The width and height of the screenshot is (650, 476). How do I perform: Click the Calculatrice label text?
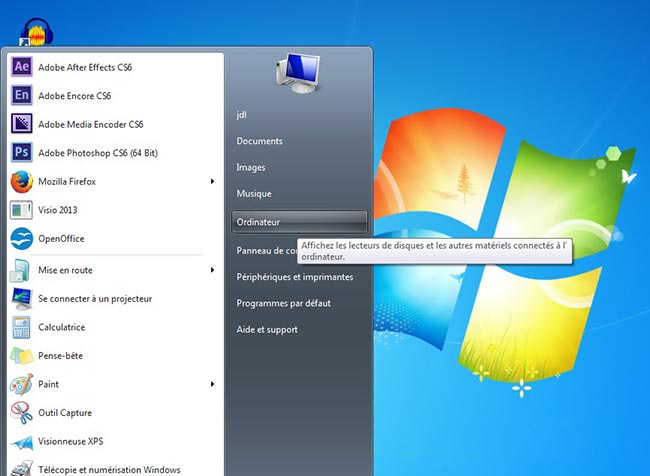click(x=62, y=327)
